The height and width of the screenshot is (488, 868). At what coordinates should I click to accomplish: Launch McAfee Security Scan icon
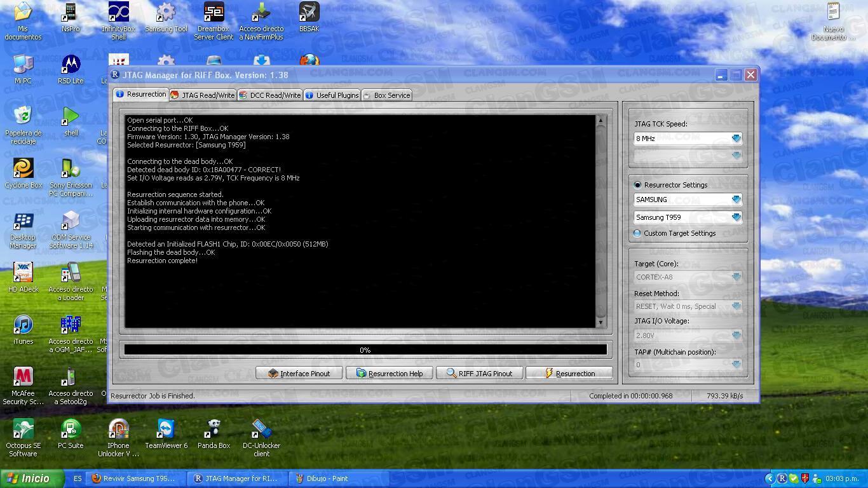coord(23,386)
